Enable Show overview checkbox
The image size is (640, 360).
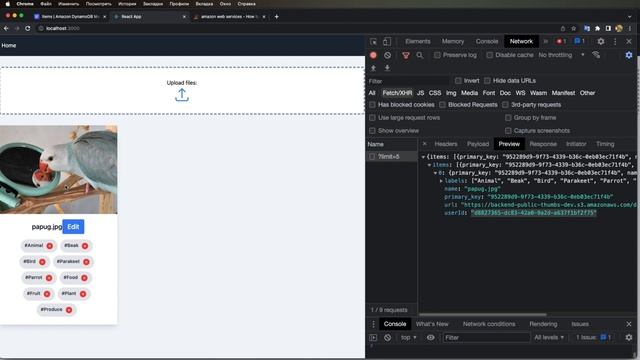[x=372, y=131]
